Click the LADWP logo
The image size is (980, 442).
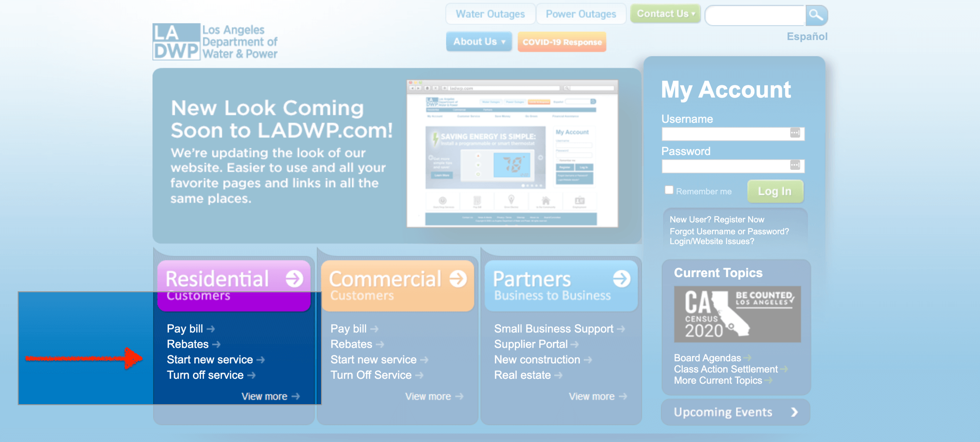(215, 42)
